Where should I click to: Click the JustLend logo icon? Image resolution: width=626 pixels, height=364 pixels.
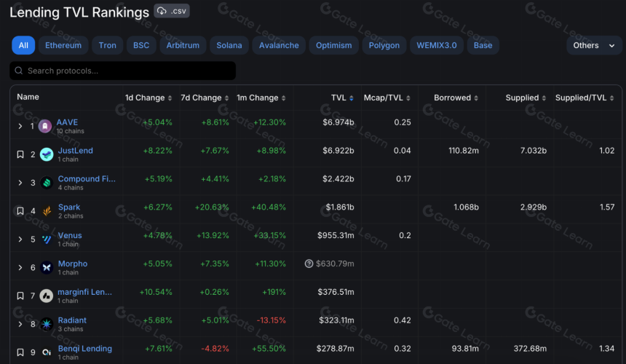pyautogui.click(x=47, y=154)
